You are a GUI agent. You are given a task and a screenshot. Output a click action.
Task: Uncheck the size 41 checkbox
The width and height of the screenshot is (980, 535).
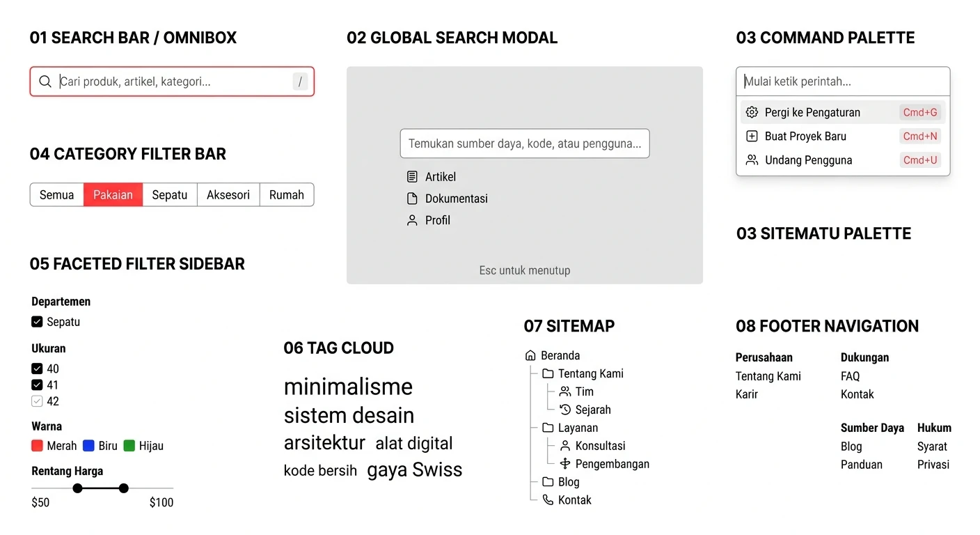coord(37,385)
